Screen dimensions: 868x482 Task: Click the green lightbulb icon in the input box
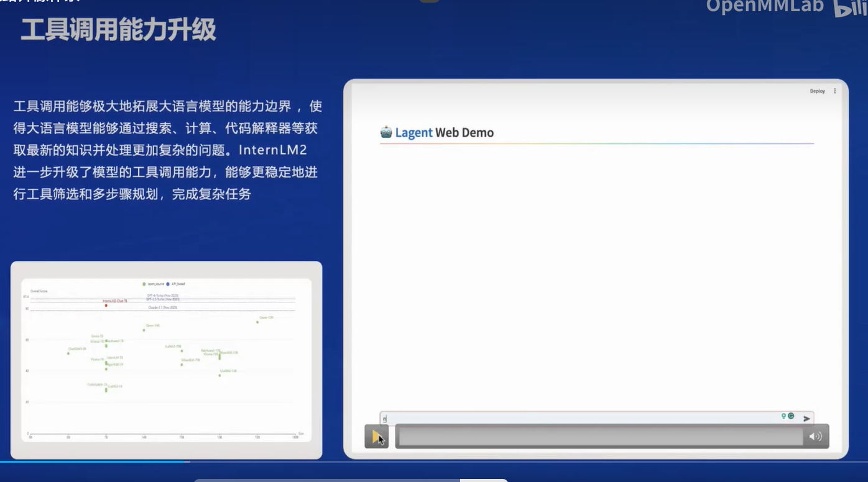pyautogui.click(x=783, y=416)
